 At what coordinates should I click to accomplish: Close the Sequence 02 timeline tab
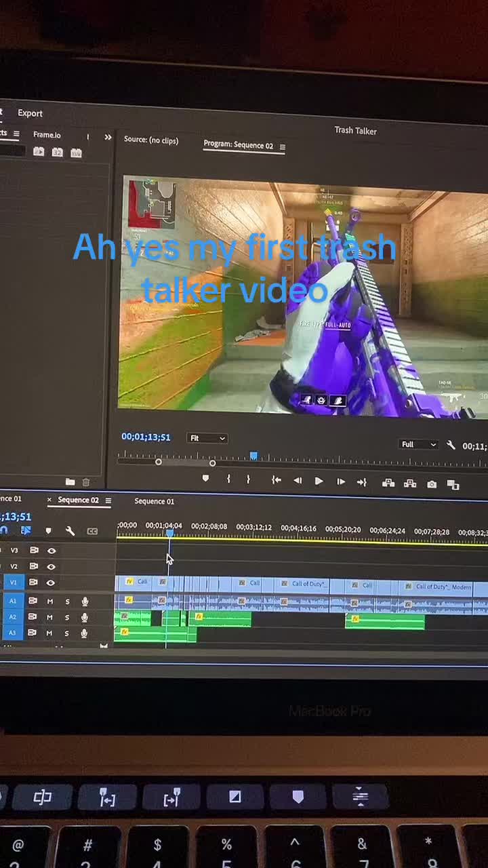(49, 500)
